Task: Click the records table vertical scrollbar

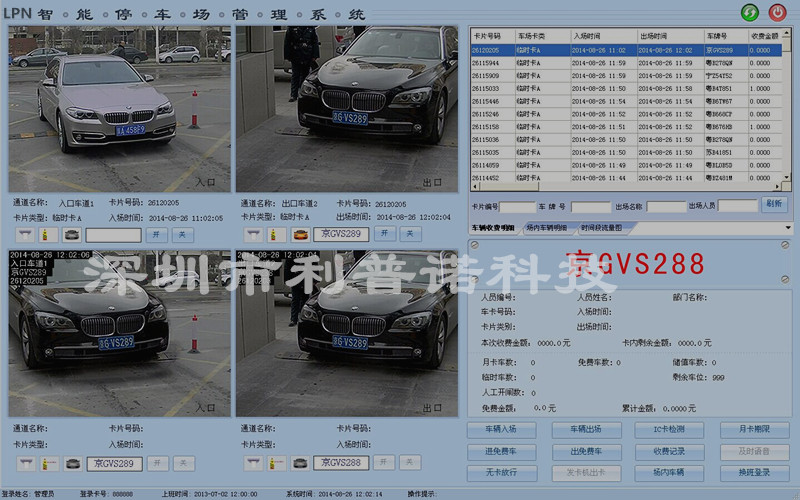Action: [788, 110]
